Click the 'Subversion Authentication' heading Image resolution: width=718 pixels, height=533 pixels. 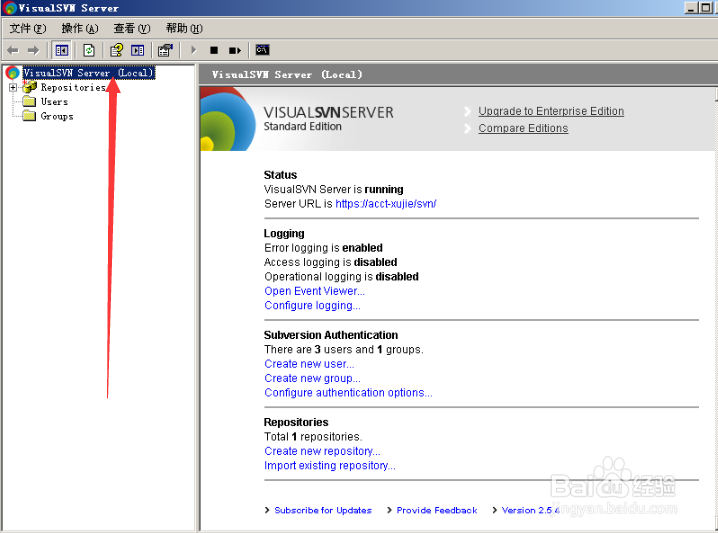[x=331, y=335]
